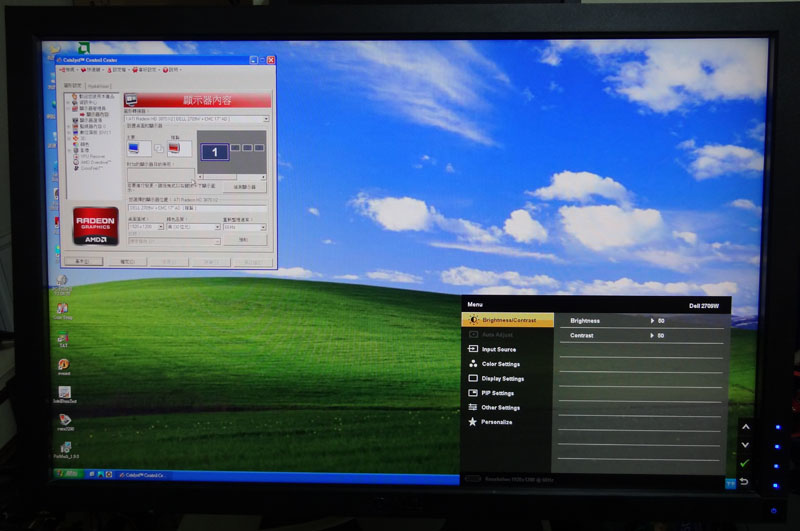
Task: Click the detect displays button under the preview
Action: pyautogui.click(x=244, y=187)
